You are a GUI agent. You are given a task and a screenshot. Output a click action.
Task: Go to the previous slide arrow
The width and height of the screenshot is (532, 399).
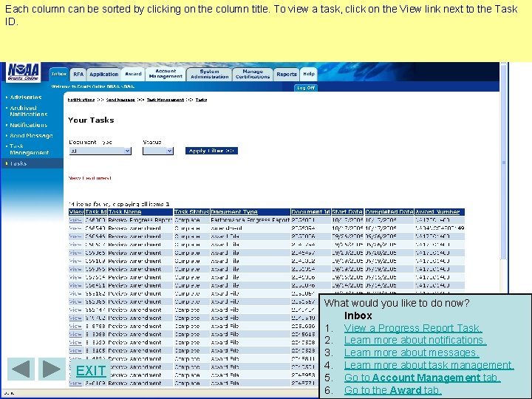tap(21, 369)
